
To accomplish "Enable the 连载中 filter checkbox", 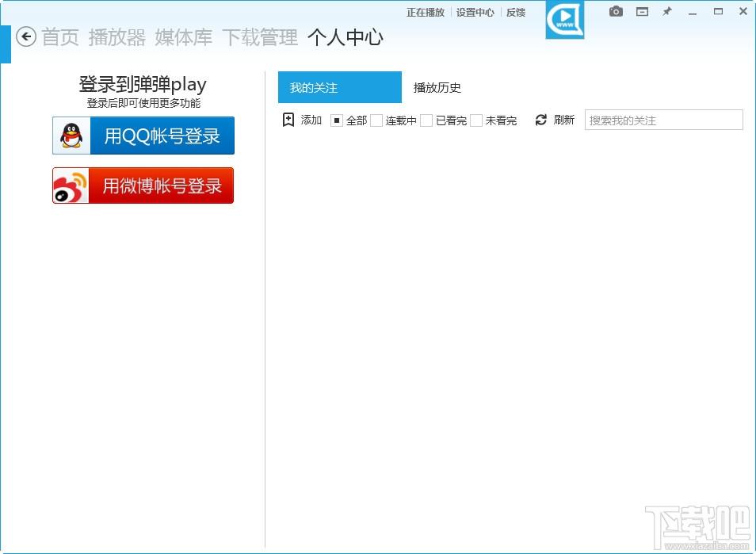I will (x=376, y=120).
